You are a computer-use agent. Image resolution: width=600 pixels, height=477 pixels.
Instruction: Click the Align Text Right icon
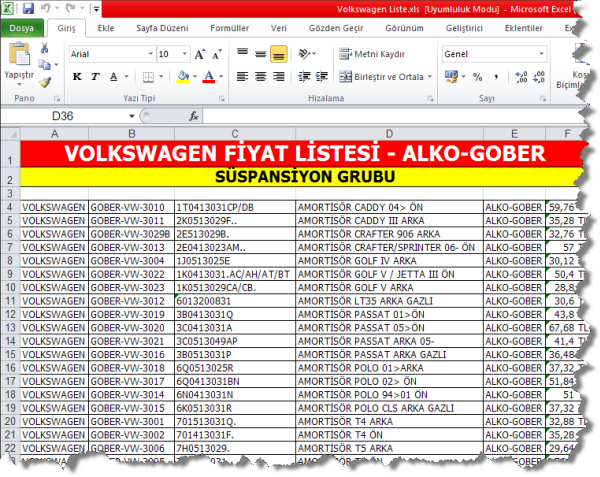pyautogui.click(x=279, y=77)
